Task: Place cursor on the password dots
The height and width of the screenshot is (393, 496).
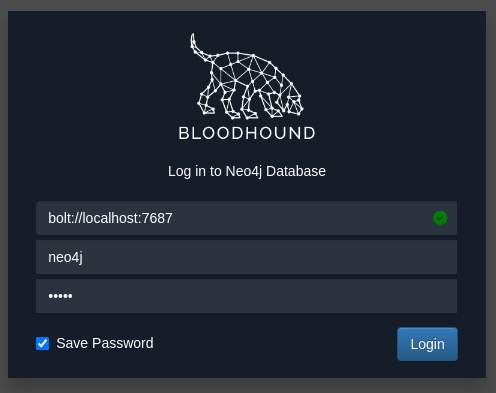Action: coord(60,296)
